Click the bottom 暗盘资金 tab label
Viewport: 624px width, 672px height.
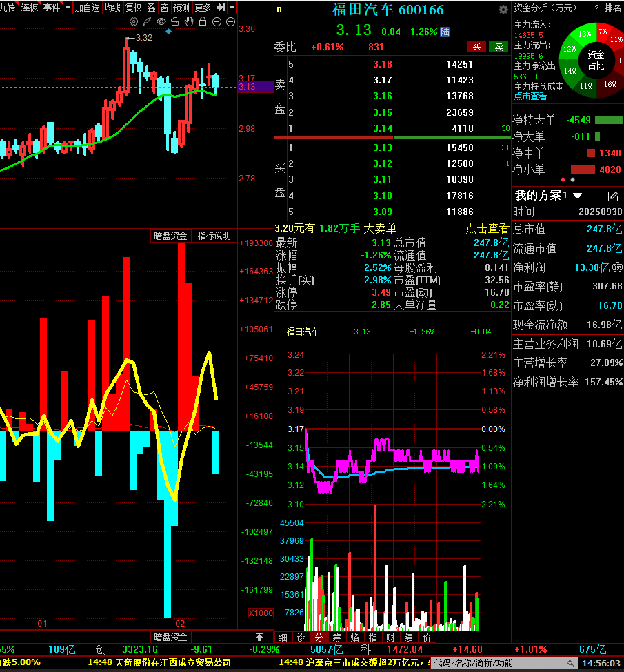click(170, 637)
